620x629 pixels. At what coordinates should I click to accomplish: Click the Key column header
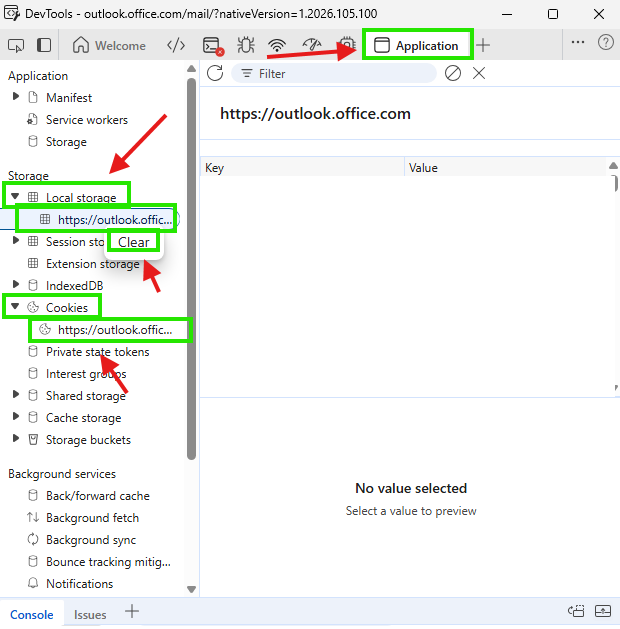tap(302, 168)
